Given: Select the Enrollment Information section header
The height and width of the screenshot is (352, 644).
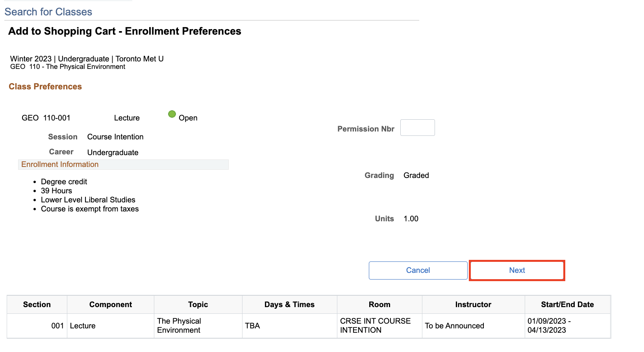Looking at the screenshot, I should pos(60,165).
